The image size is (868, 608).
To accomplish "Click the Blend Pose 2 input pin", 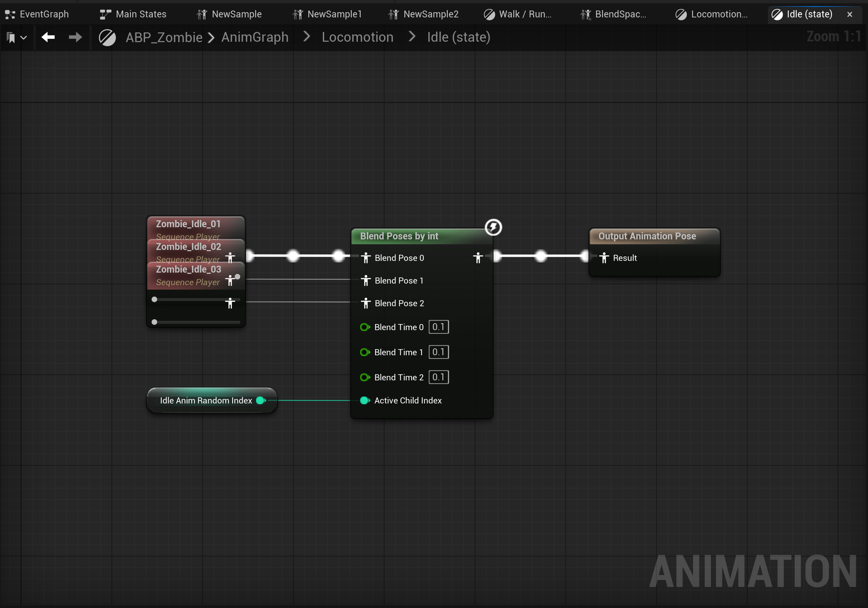I will 366,303.
